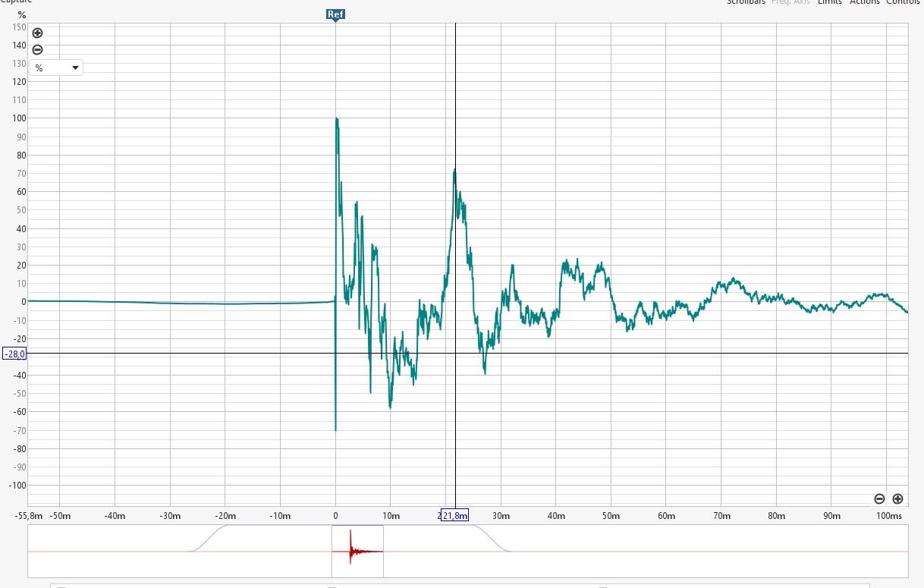Image resolution: width=924 pixels, height=588 pixels.
Task: Click the -28,0 cursor level box
Action: 14,354
